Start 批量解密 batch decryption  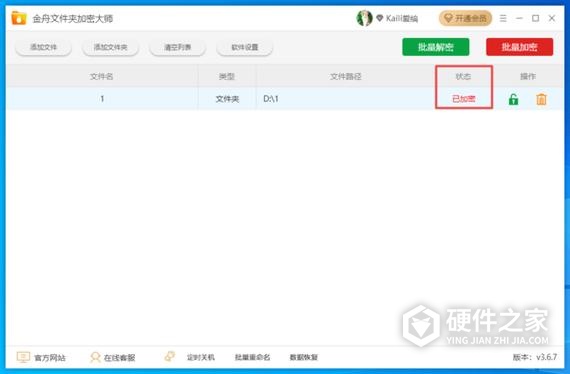point(435,47)
